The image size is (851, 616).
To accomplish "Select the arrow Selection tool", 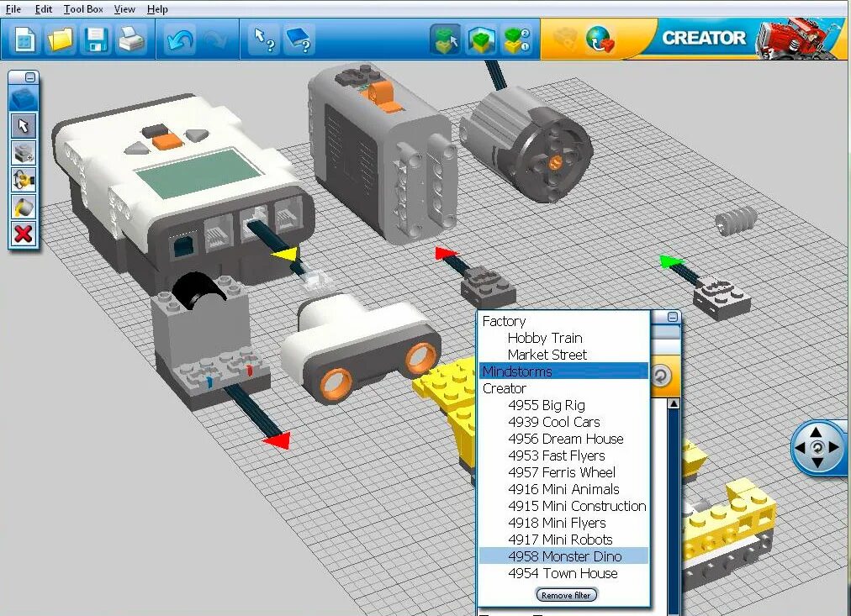I will pyautogui.click(x=24, y=126).
